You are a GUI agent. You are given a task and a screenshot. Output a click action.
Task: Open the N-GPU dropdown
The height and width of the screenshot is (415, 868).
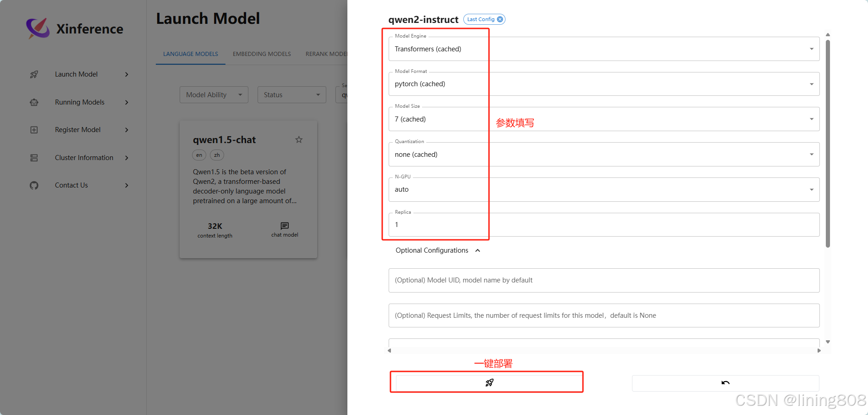(604, 189)
